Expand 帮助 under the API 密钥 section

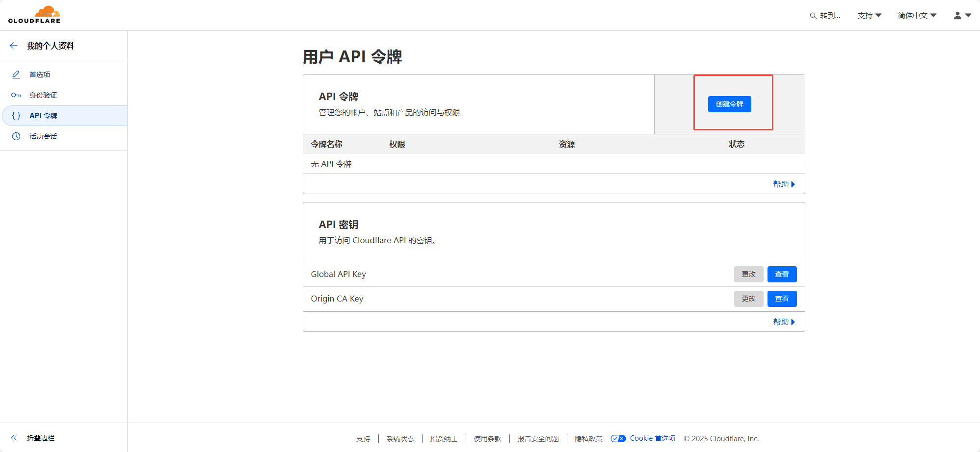(x=784, y=322)
